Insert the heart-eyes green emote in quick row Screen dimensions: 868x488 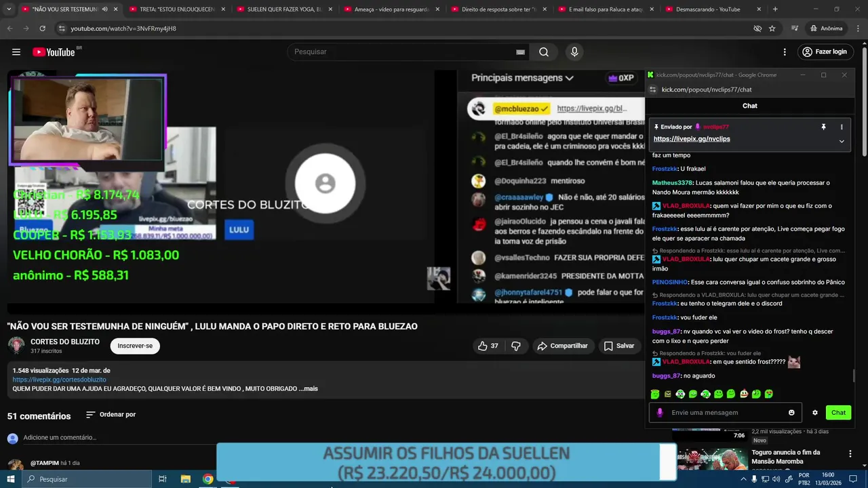[769, 394]
